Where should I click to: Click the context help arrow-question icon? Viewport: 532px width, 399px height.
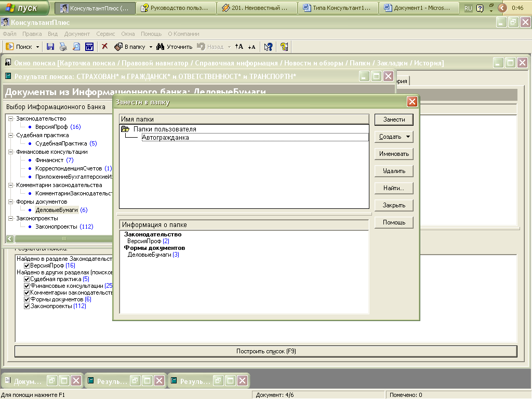268,47
